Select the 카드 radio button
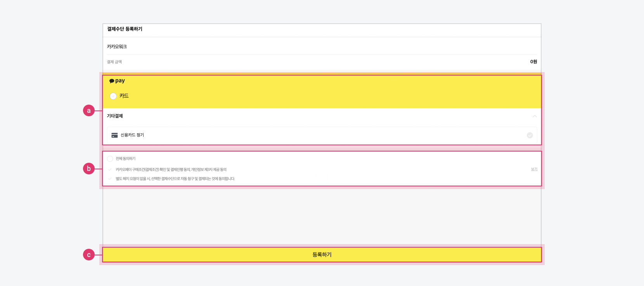The height and width of the screenshot is (286, 644). [x=113, y=96]
